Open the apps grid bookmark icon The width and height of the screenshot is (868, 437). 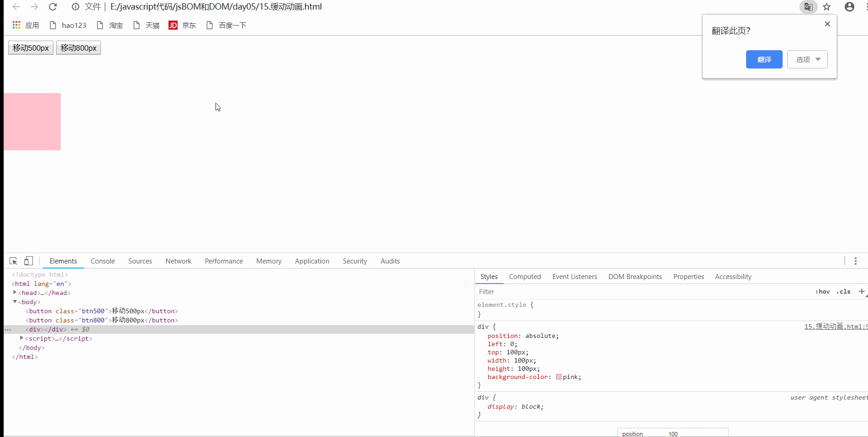16,25
